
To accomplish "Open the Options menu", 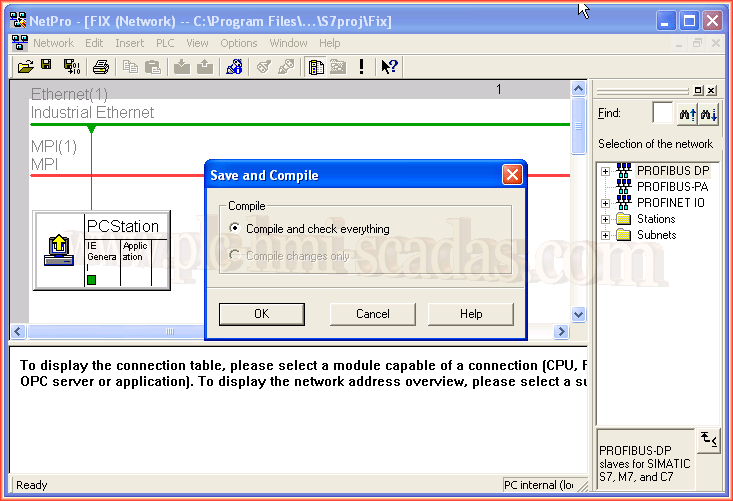I will pyautogui.click(x=238, y=43).
